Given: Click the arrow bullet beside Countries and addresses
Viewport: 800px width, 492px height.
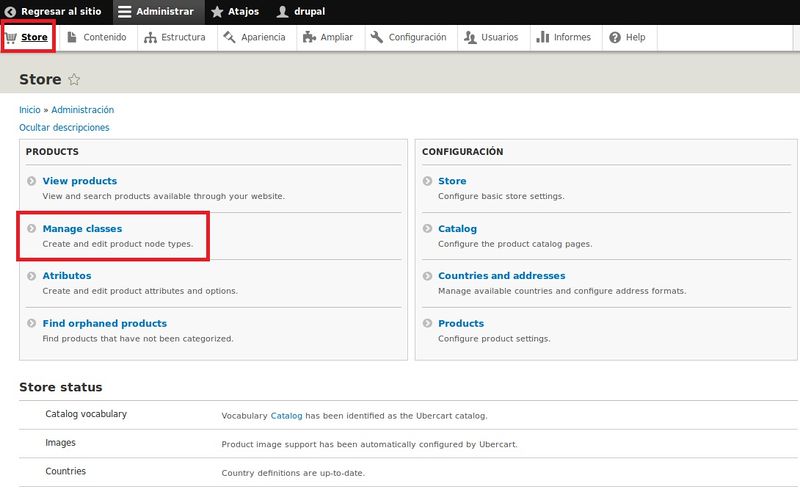Looking at the screenshot, I should pos(428,276).
